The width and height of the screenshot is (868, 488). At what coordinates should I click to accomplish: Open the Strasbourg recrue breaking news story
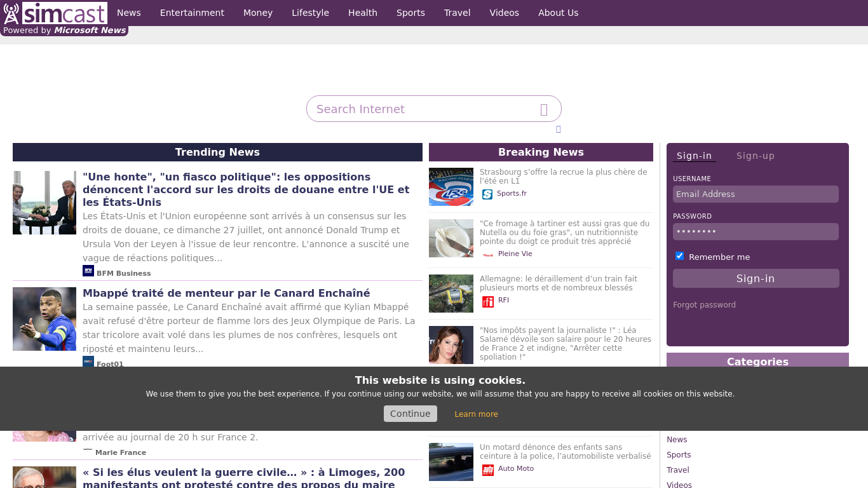(x=564, y=177)
